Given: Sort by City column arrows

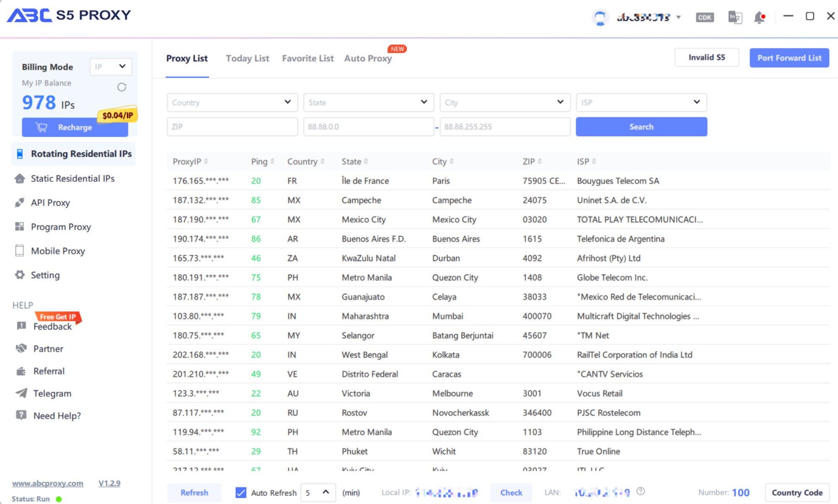Looking at the screenshot, I should click(452, 161).
